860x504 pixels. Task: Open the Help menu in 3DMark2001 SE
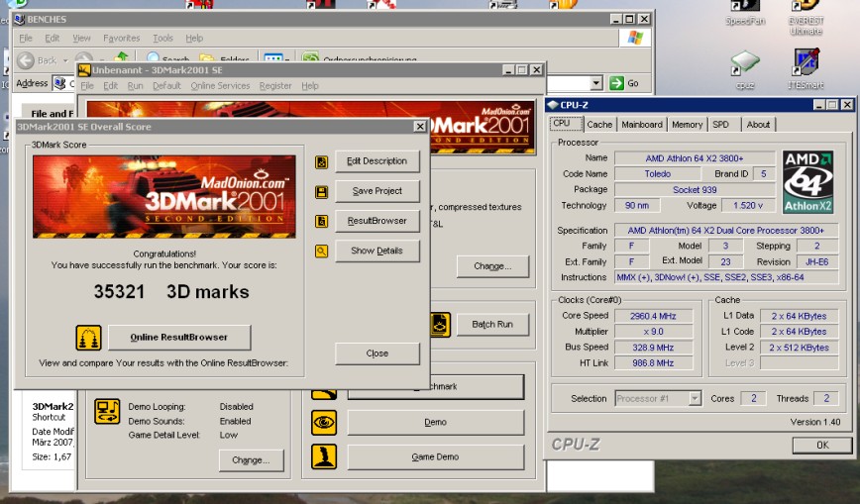(310, 85)
